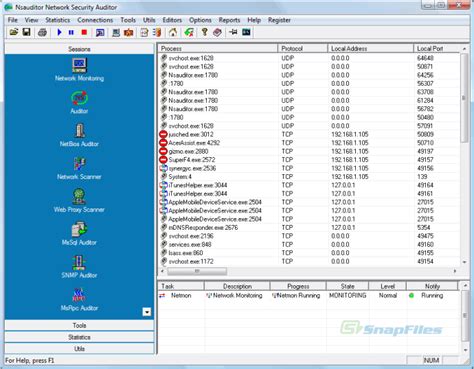Image resolution: width=474 pixels, height=369 pixels.
Task: Open Network Scanner in sidebar
Action: pos(79,168)
